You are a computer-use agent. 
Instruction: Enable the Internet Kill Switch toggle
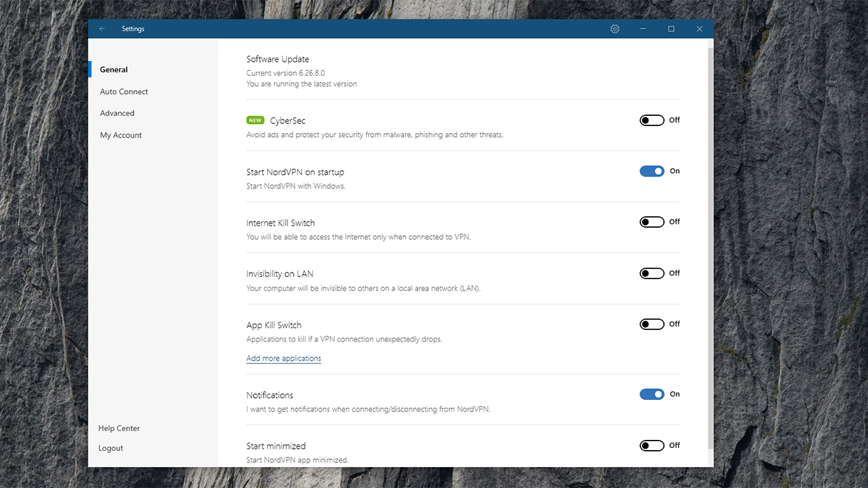(x=652, y=222)
